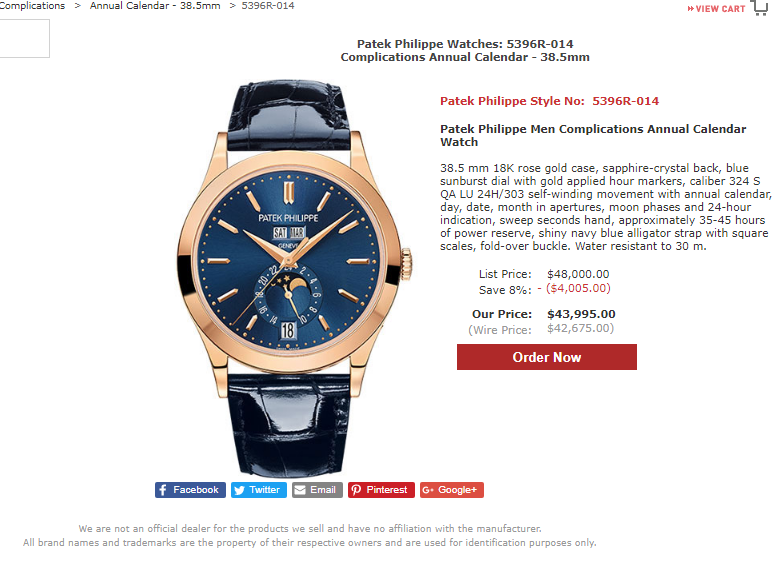Screen dimensions: 781x563
Task: Click the List Price $48,000.00 value
Action: (578, 275)
